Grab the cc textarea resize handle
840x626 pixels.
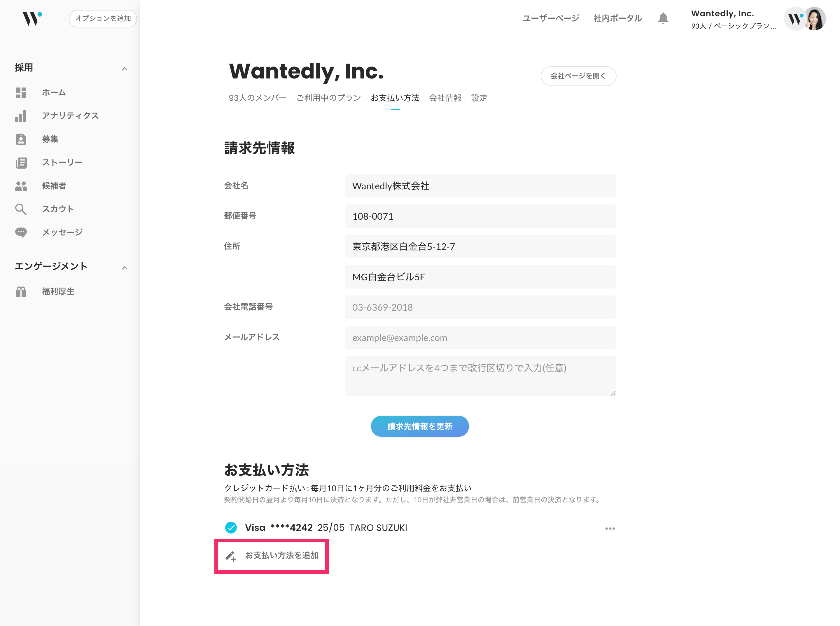(x=613, y=393)
